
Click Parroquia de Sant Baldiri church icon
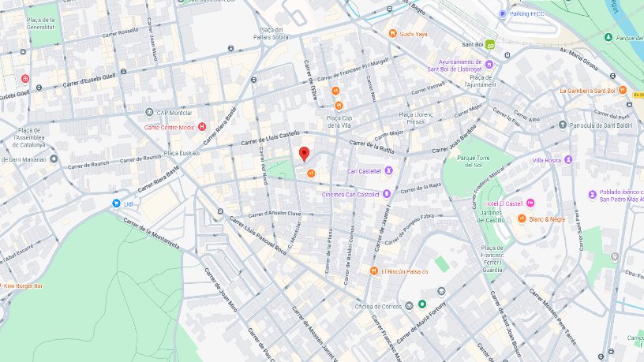pyautogui.click(x=563, y=125)
